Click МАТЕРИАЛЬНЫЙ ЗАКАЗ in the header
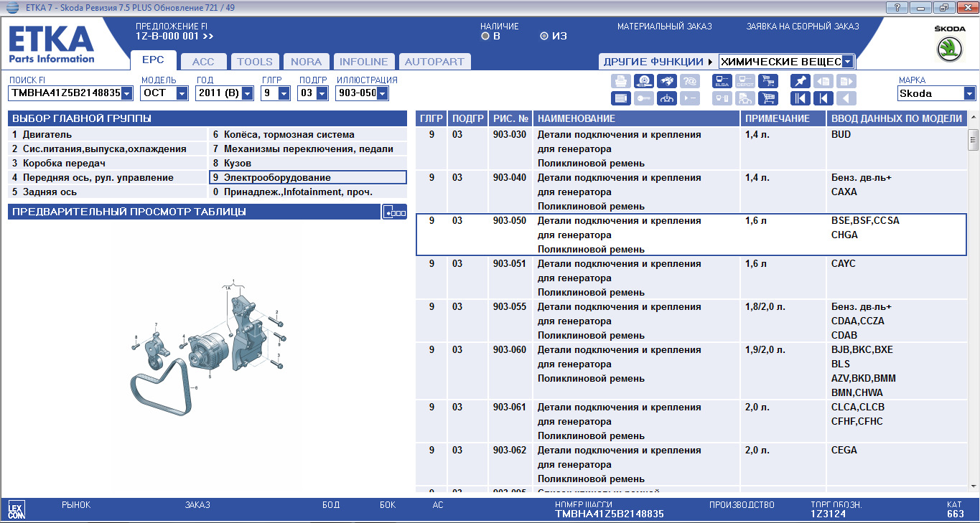Image resolution: width=980 pixels, height=523 pixels. point(665,27)
